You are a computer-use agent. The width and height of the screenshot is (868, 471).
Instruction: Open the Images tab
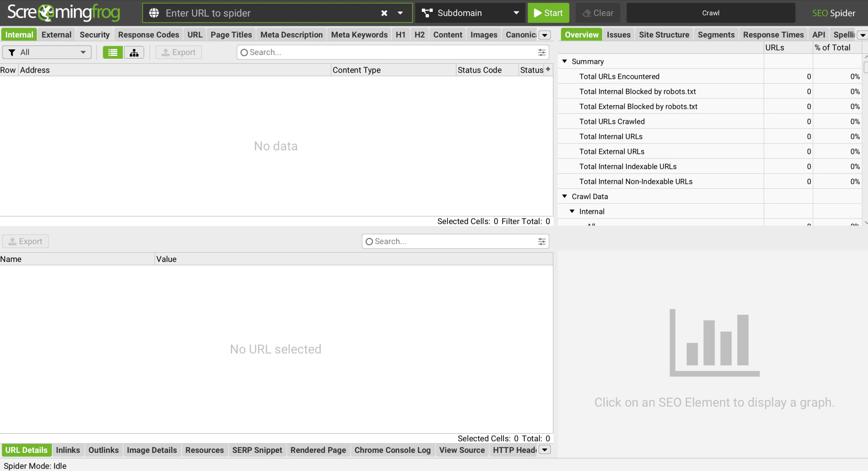tap(484, 35)
